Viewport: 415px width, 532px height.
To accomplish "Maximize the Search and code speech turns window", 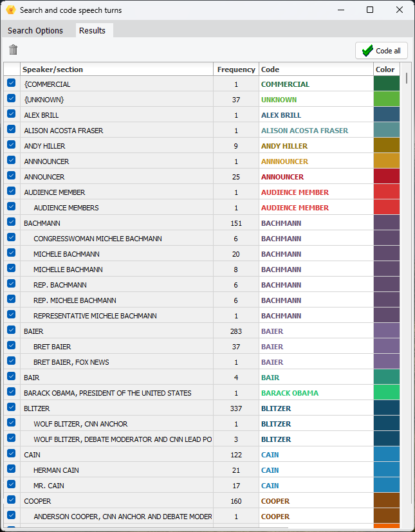I will tap(370, 10).
